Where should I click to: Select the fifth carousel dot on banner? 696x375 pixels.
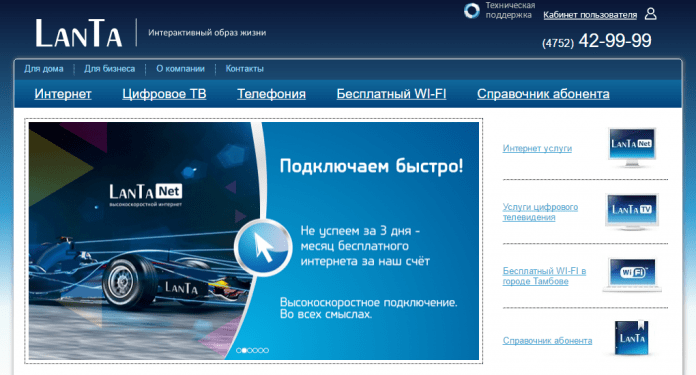pos(261,351)
